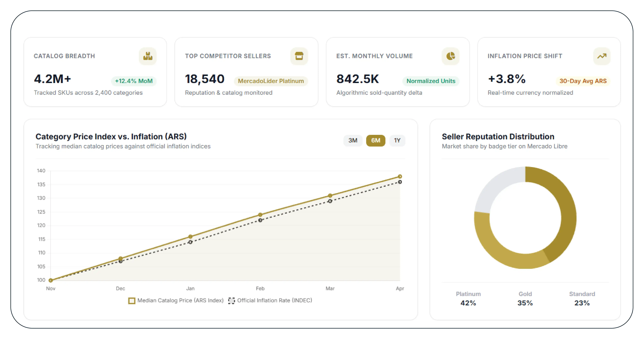Screen dimensions: 644x339
Task: Click the Normalized Units badge
Action: (431, 81)
